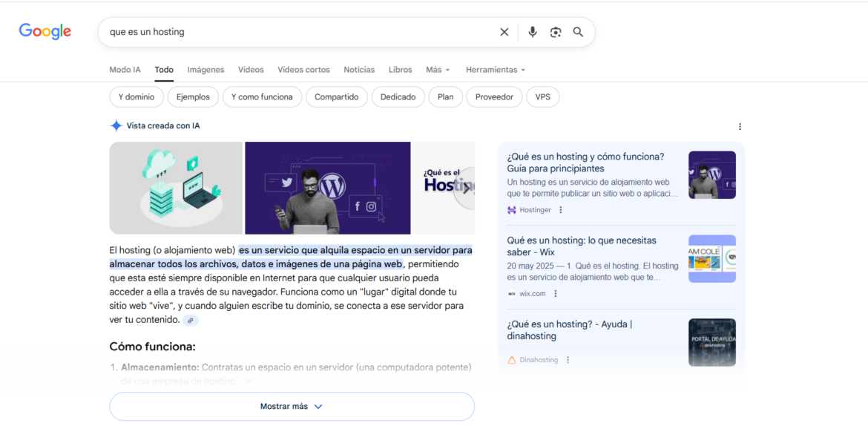The height and width of the screenshot is (426, 868).
Task: Expand the answer with Mostrar más
Action: (292, 407)
